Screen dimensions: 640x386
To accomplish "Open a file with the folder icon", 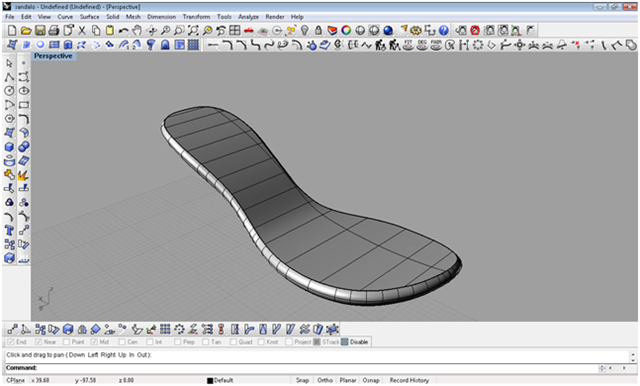I will [x=26, y=30].
